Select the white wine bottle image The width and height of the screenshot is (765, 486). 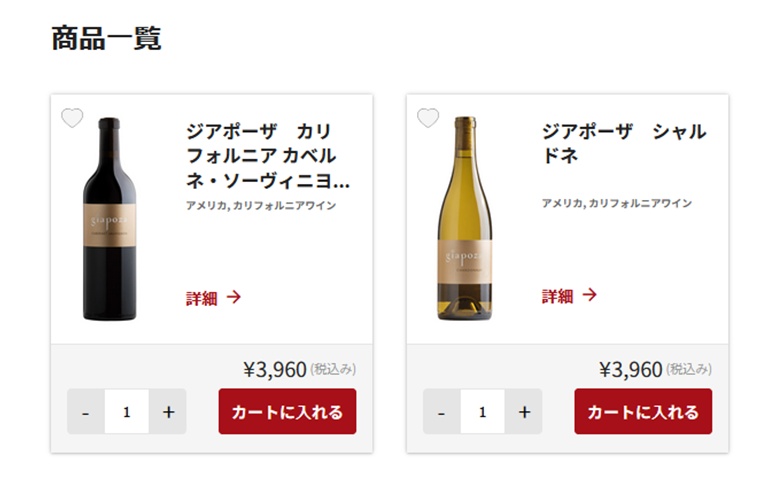[x=465, y=219]
